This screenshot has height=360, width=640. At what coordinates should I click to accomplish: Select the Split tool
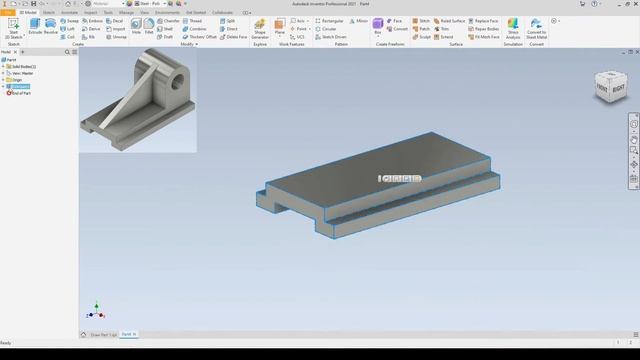pos(227,21)
